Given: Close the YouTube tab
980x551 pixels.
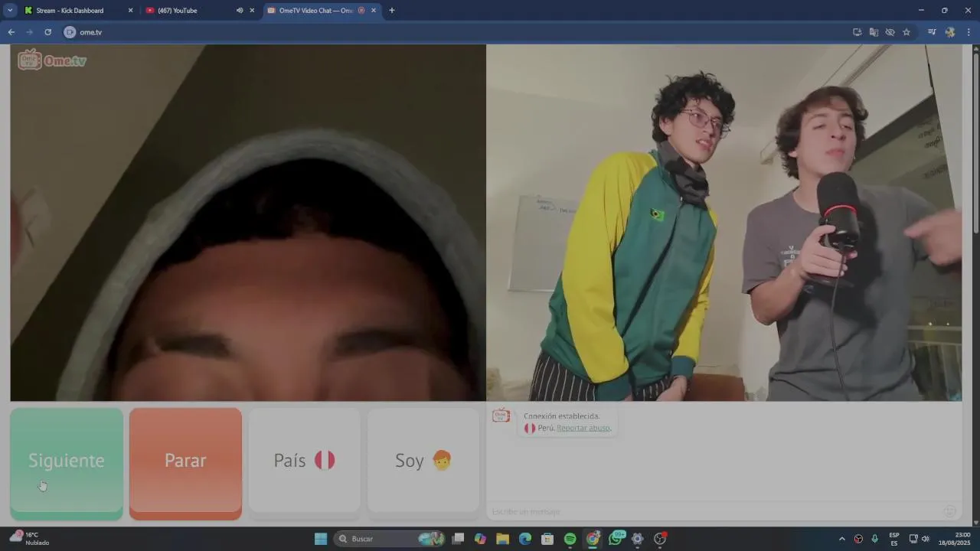Looking at the screenshot, I should [x=252, y=11].
